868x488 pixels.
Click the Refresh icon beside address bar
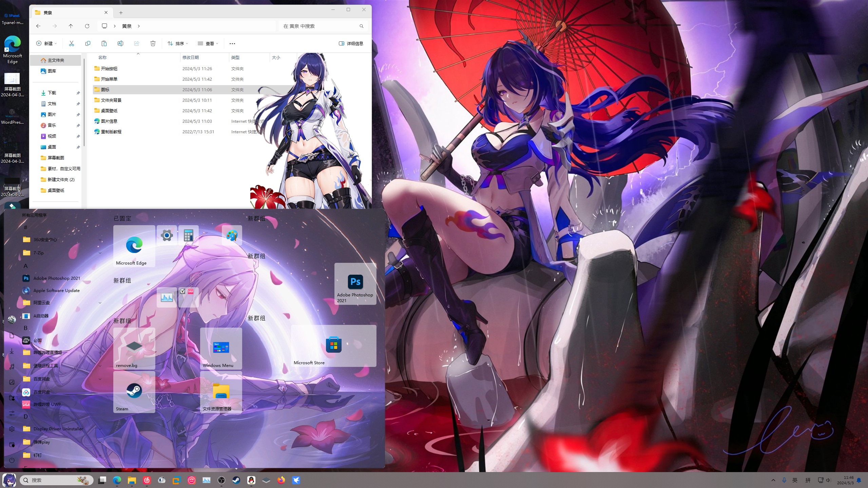[87, 26]
